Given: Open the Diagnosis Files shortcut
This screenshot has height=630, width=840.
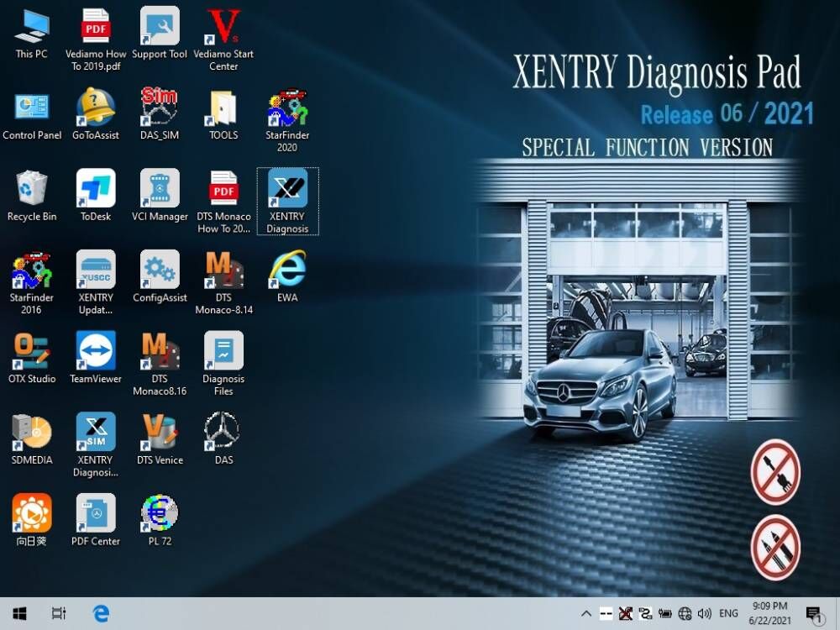Looking at the screenshot, I should (x=223, y=365).
